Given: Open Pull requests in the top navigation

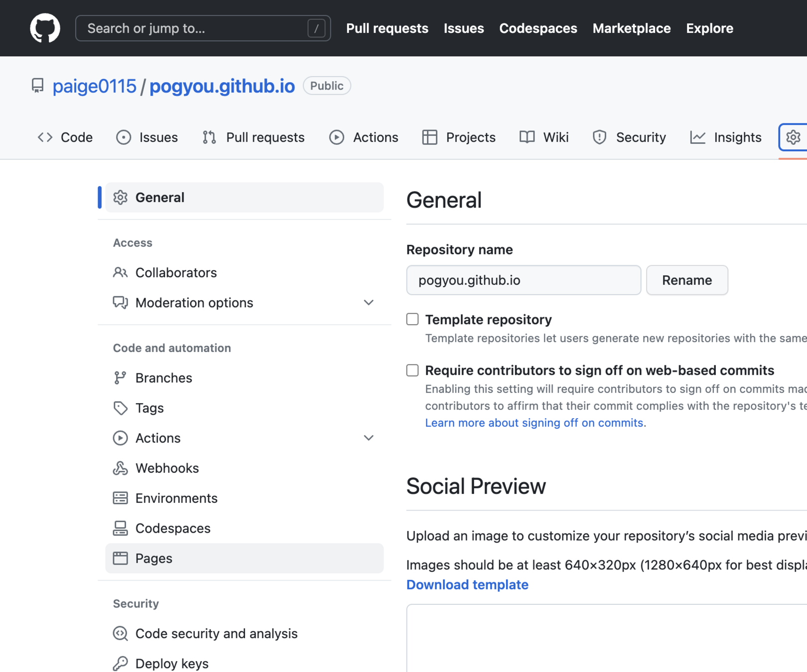Looking at the screenshot, I should pos(387,28).
